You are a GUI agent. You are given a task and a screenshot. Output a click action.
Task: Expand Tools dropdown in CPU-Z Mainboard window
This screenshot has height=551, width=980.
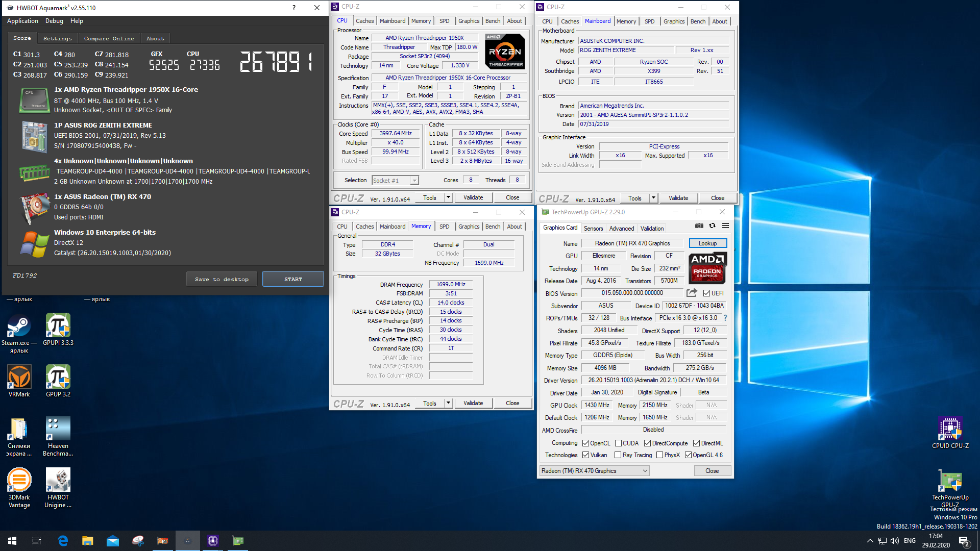click(x=653, y=198)
